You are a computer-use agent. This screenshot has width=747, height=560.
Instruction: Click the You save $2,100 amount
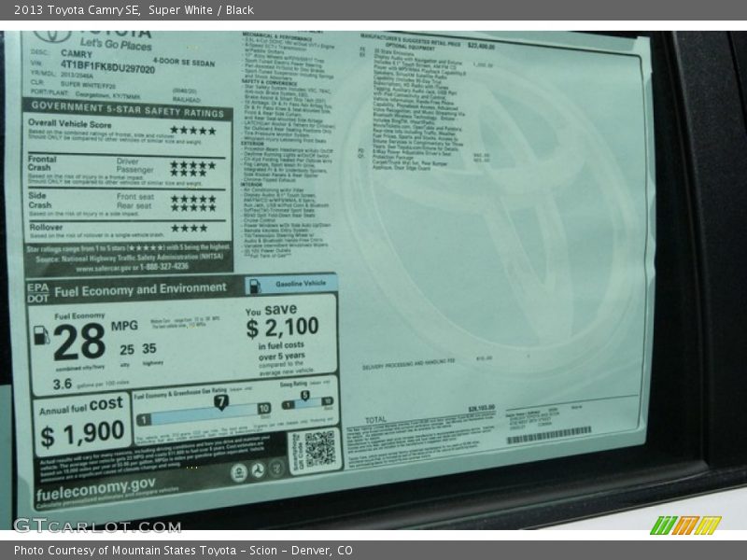tap(282, 328)
